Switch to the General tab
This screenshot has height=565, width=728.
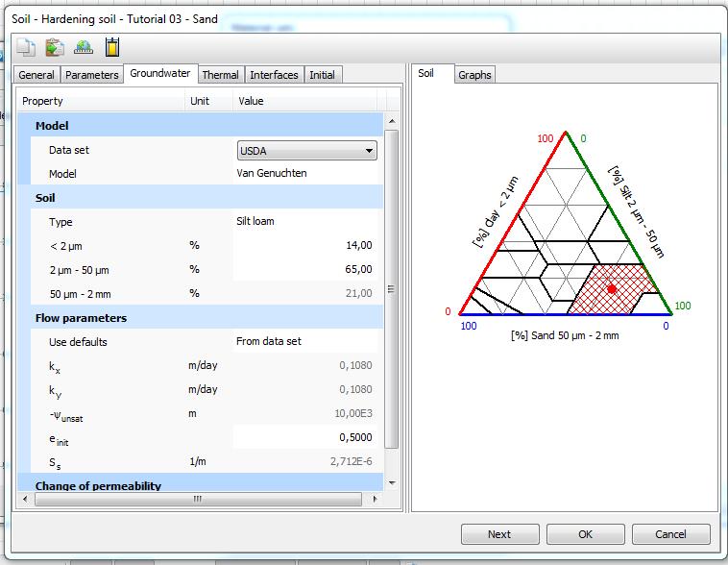pyautogui.click(x=36, y=75)
